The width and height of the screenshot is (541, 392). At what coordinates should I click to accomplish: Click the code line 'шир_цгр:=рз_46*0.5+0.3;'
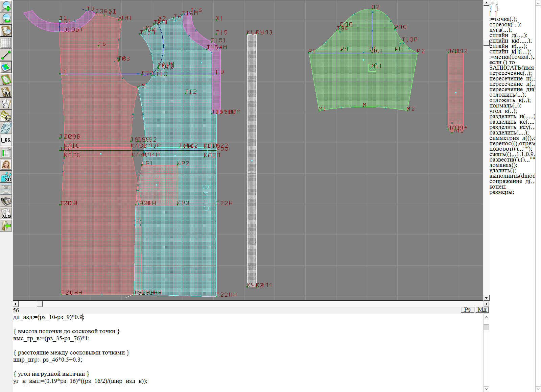click(48, 360)
